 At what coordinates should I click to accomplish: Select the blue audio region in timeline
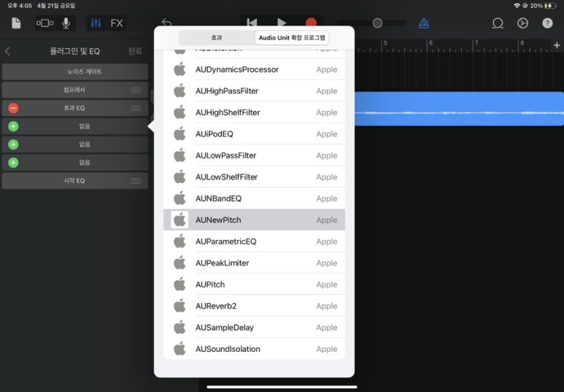(460, 109)
